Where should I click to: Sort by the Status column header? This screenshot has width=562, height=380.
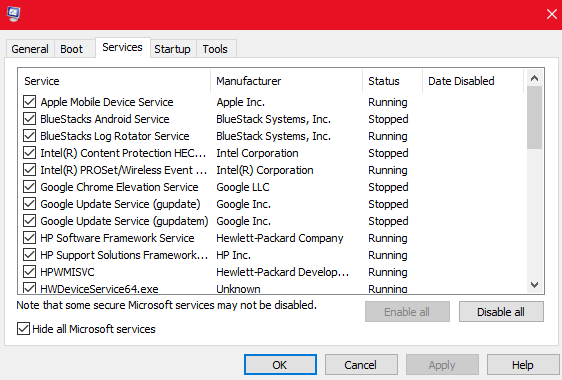392,81
